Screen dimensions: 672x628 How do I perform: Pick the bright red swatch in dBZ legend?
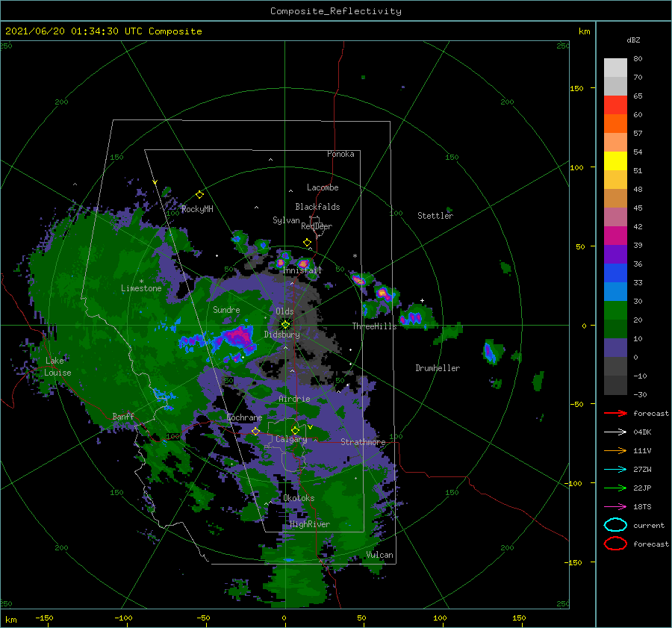[x=615, y=105]
